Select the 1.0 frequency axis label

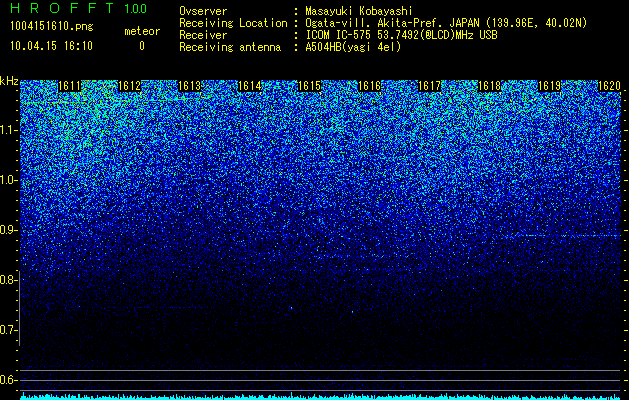point(6,180)
